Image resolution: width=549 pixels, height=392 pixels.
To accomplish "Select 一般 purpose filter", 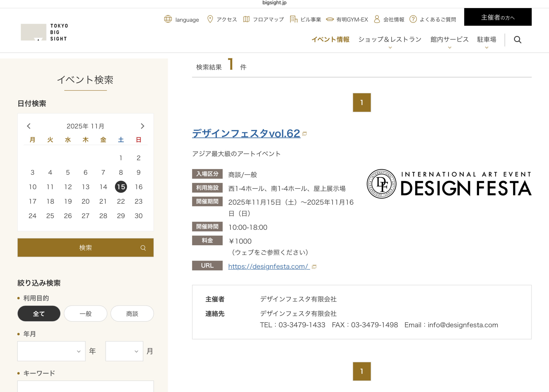I will click(85, 313).
